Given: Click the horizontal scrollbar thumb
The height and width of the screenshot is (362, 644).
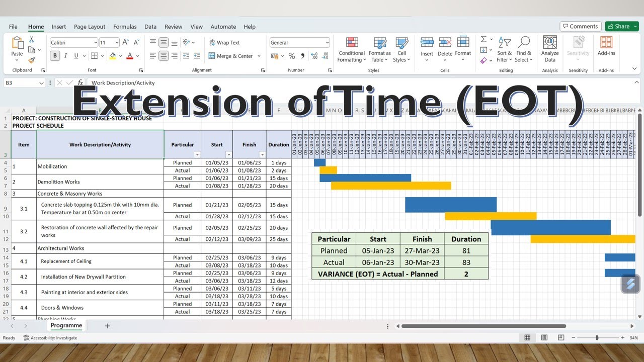Looking at the screenshot, I should click(x=484, y=326).
